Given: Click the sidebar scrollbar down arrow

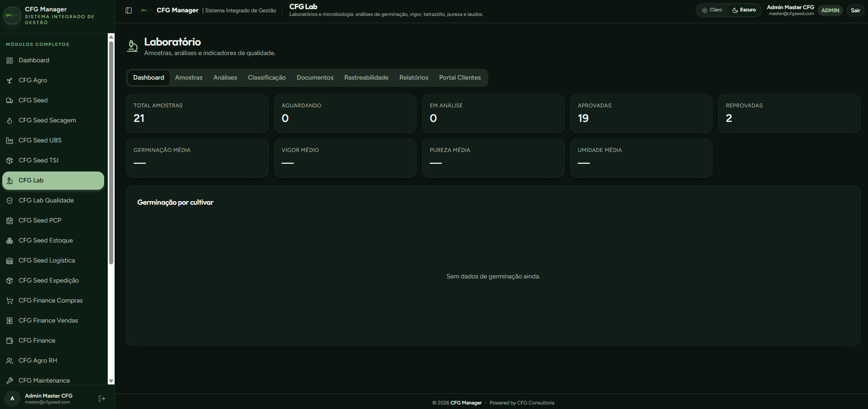Looking at the screenshot, I should coord(111,381).
